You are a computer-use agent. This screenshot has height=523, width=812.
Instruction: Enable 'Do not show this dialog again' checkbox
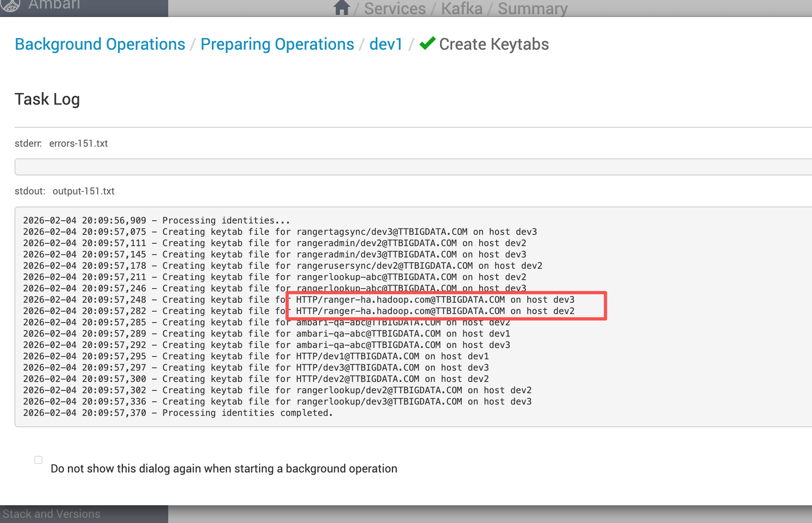click(38, 460)
